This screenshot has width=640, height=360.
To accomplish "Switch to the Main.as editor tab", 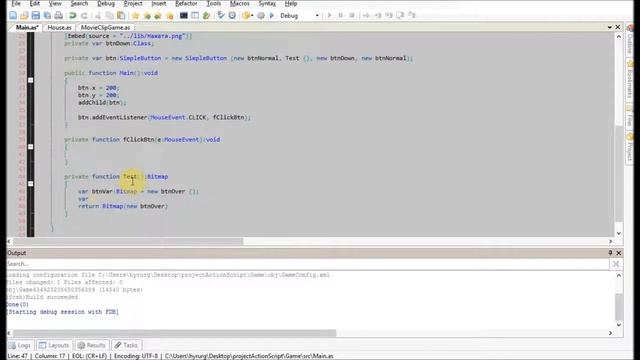I will tap(27, 27).
